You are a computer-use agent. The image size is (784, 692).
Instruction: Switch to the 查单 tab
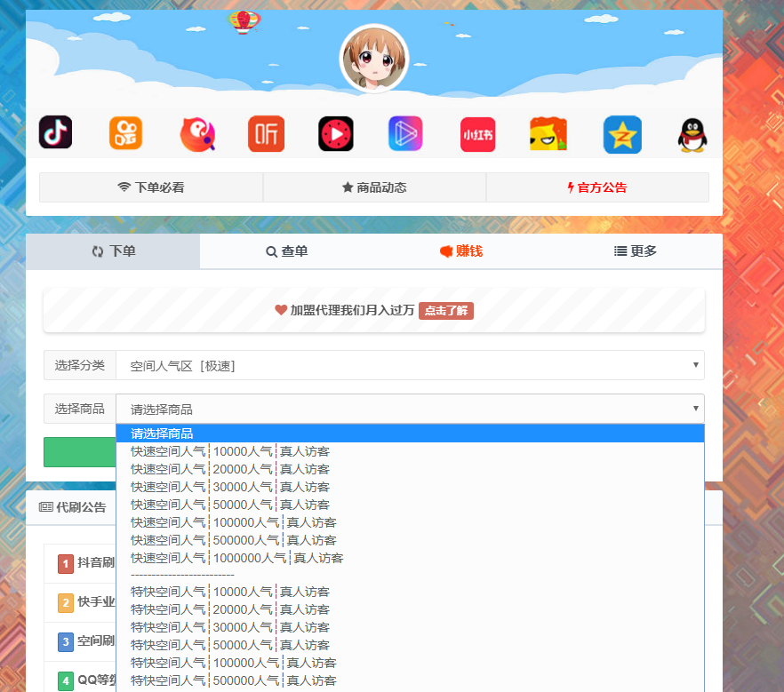[287, 251]
